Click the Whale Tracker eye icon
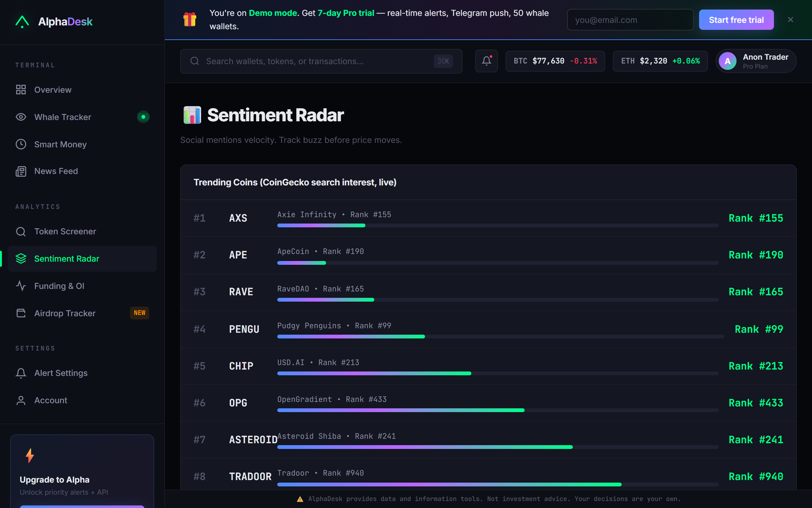Screen dimensions: 812x508 [x=21, y=117]
